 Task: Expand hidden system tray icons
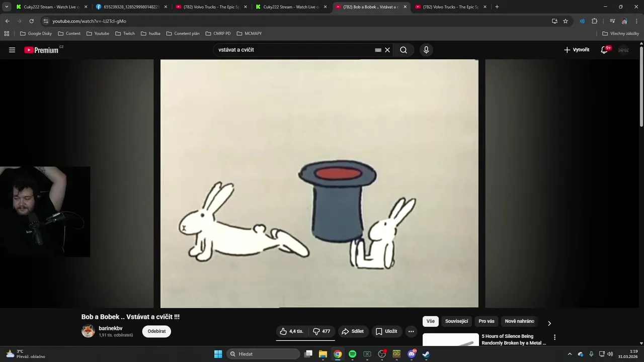coord(570,354)
